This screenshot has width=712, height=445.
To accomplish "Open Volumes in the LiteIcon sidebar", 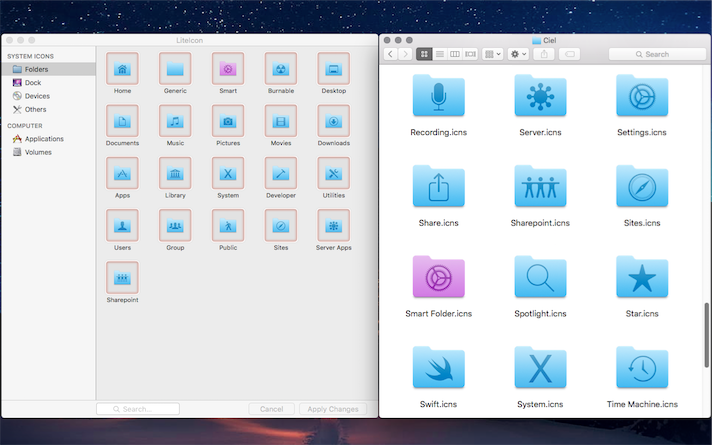I will (48, 152).
